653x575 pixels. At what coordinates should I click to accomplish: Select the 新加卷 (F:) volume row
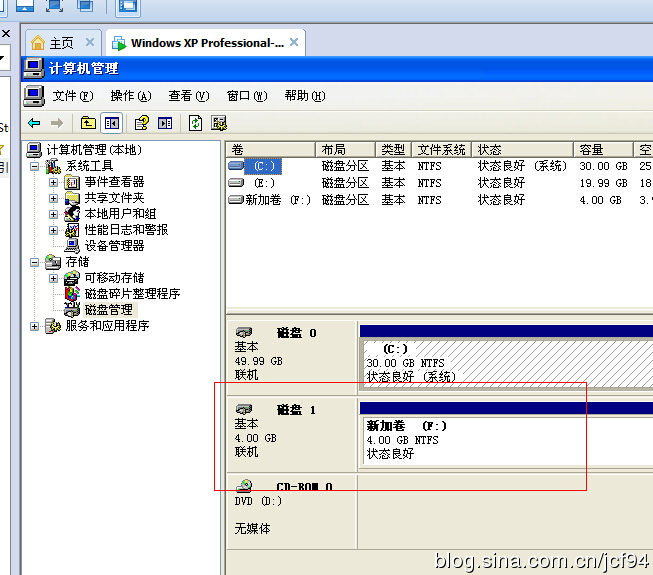[x=440, y=200]
